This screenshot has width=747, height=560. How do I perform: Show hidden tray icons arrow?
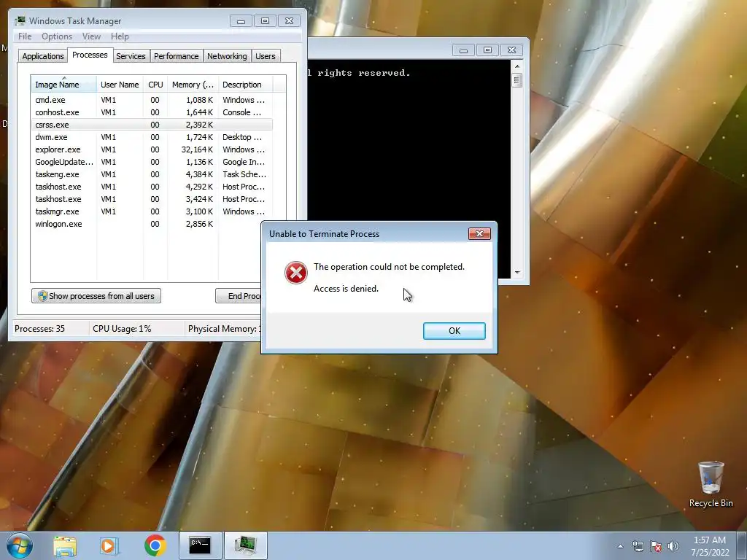[620, 546]
